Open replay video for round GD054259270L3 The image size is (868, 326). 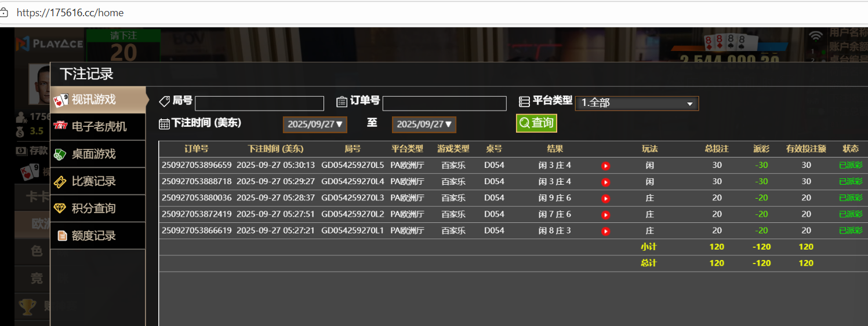tap(605, 198)
